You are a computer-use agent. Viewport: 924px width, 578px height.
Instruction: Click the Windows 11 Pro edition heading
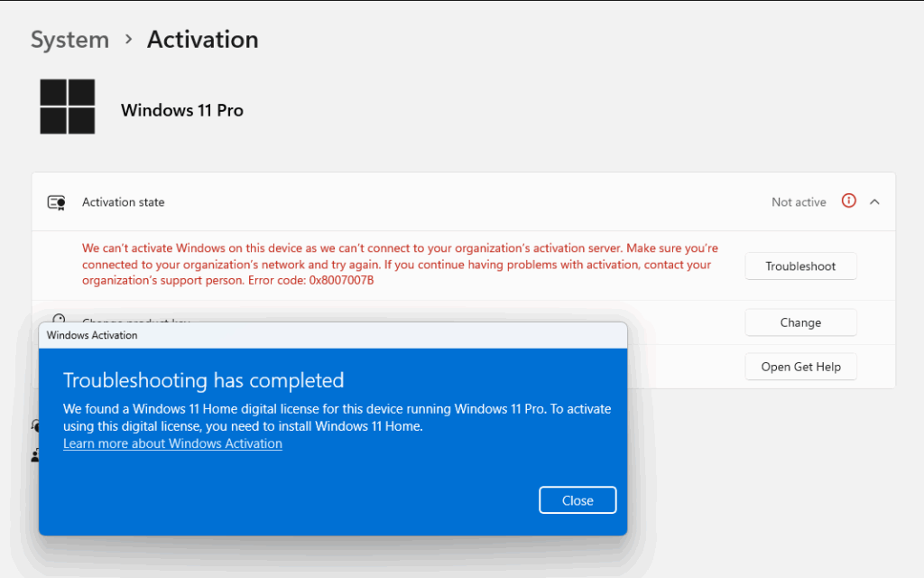click(181, 109)
